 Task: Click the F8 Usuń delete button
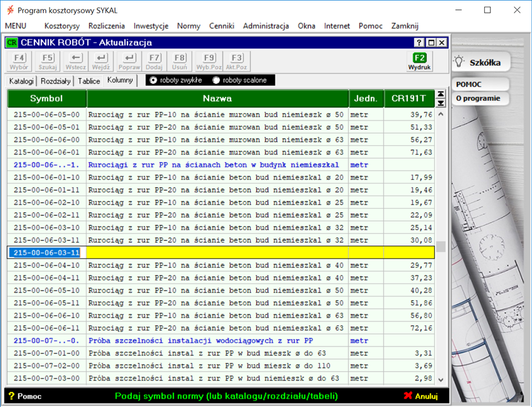point(180,61)
